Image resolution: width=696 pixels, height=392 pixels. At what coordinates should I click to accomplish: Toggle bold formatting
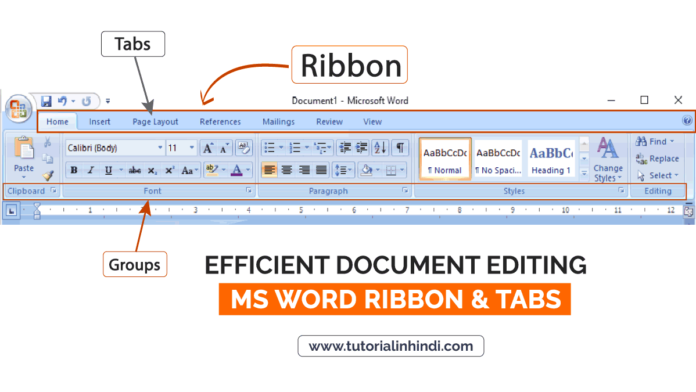74,170
